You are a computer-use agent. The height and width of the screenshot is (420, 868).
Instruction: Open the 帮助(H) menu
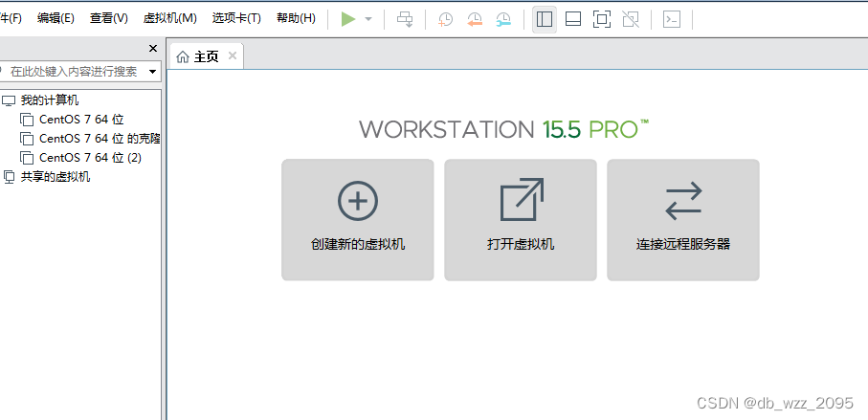click(x=296, y=18)
